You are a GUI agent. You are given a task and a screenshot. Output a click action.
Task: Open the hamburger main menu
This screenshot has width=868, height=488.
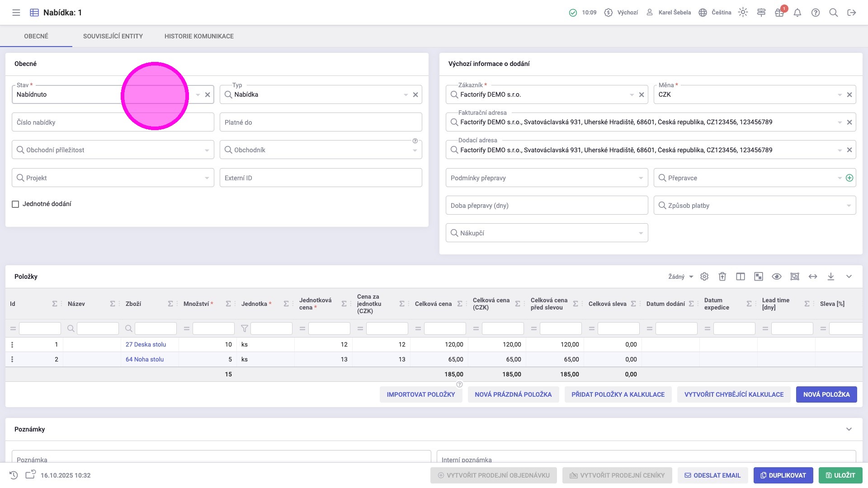point(16,13)
